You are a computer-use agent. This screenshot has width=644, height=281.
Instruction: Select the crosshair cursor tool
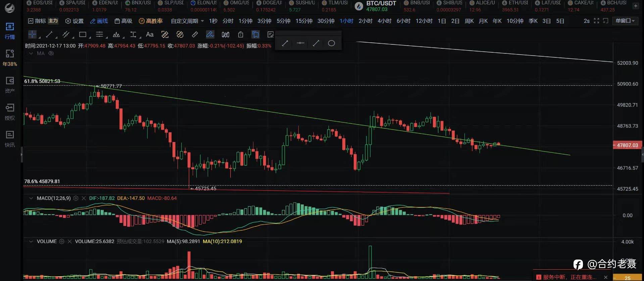click(x=32, y=34)
